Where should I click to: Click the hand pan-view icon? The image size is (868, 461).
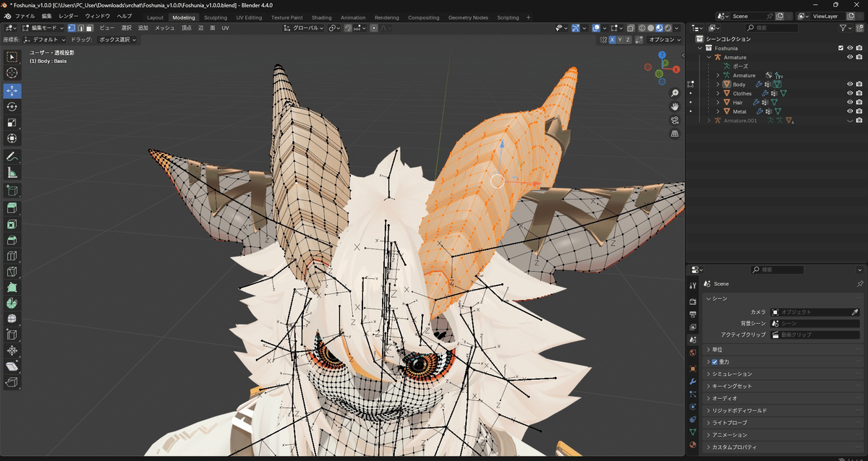(675, 106)
